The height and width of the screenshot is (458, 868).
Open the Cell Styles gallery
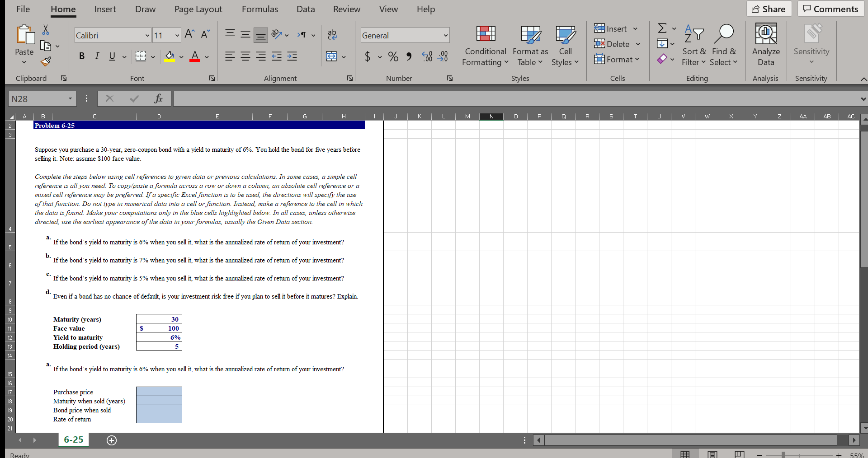coord(565,45)
